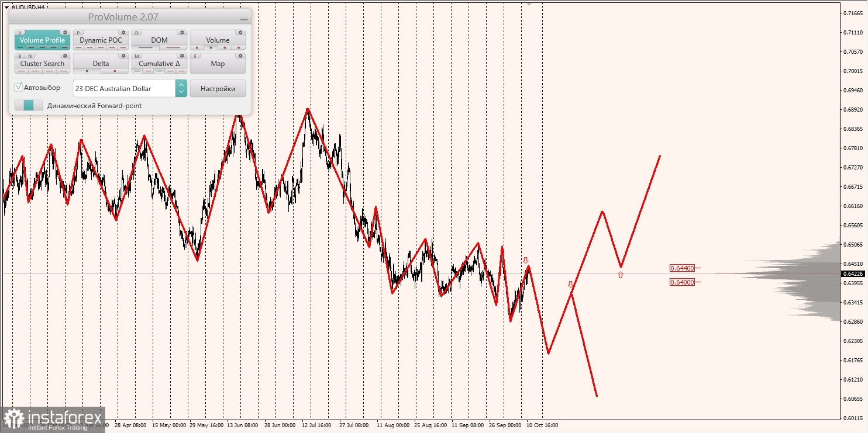
Task: Open Map gear settings icon
Action: tap(240, 56)
